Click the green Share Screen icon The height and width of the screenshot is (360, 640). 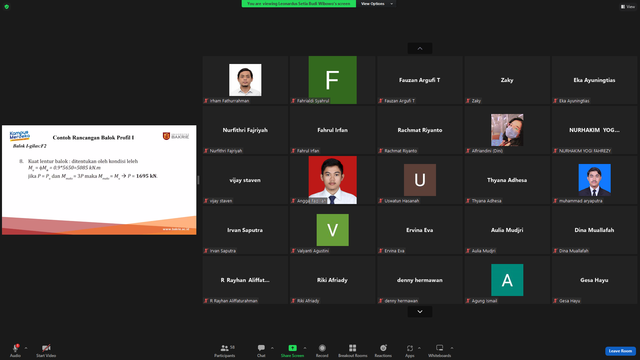(293, 348)
